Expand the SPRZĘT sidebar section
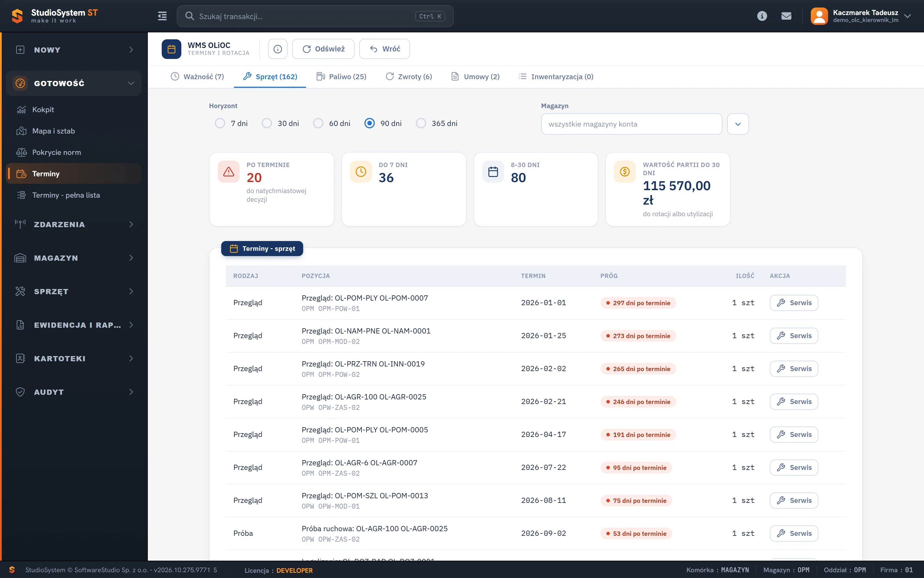 point(74,292)
